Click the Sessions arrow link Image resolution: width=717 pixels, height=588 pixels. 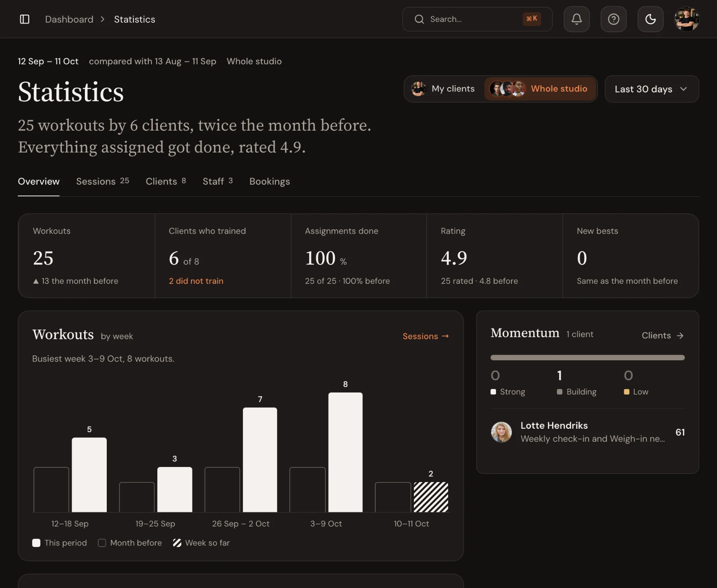point(425,336)
